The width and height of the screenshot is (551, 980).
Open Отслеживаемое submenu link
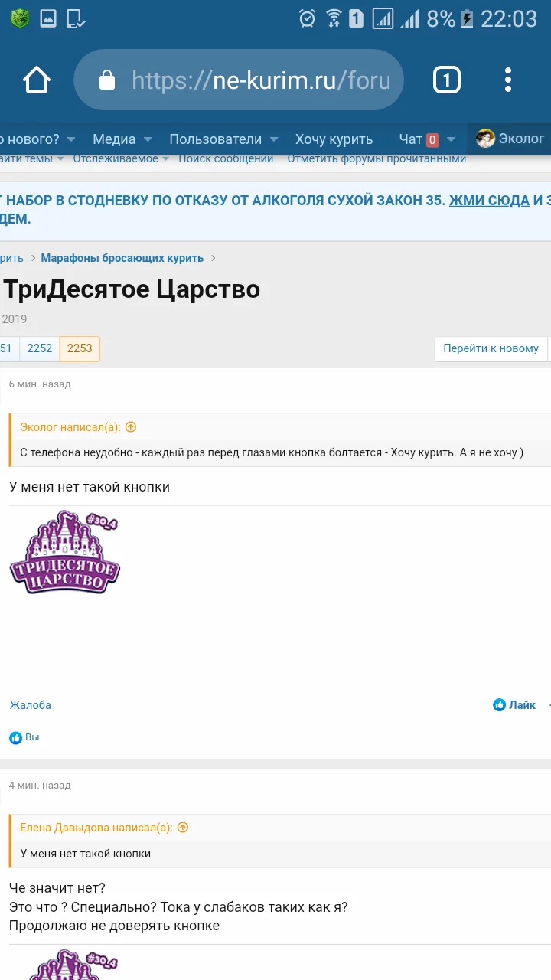pyautogui.click(x=116, y=158)
